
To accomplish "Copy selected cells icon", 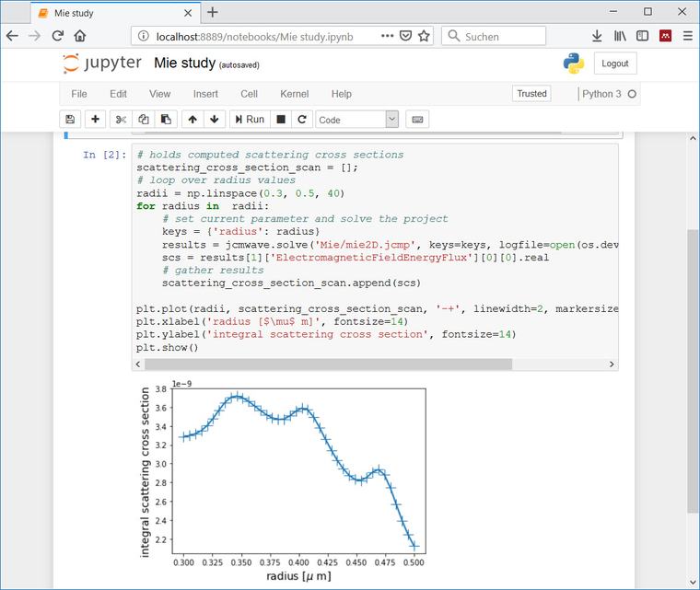I will tap(144, 119).
